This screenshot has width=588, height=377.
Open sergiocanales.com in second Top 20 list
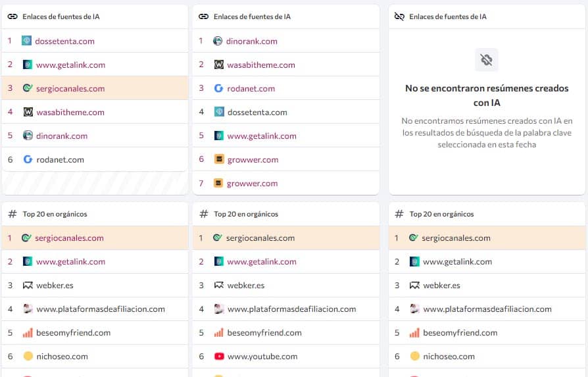pos(260,238)
